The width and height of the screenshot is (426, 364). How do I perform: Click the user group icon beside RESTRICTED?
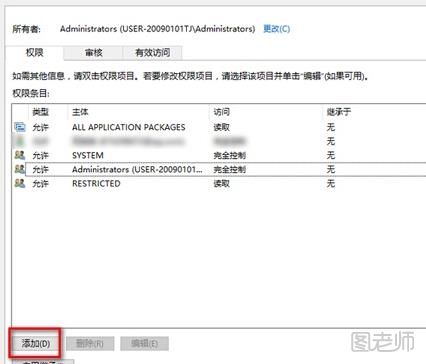pos(20,183)
